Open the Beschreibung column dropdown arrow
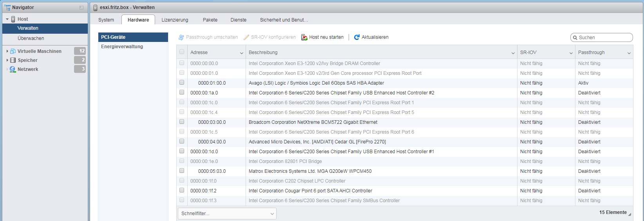The image size is (644, 221). (513, 53)
